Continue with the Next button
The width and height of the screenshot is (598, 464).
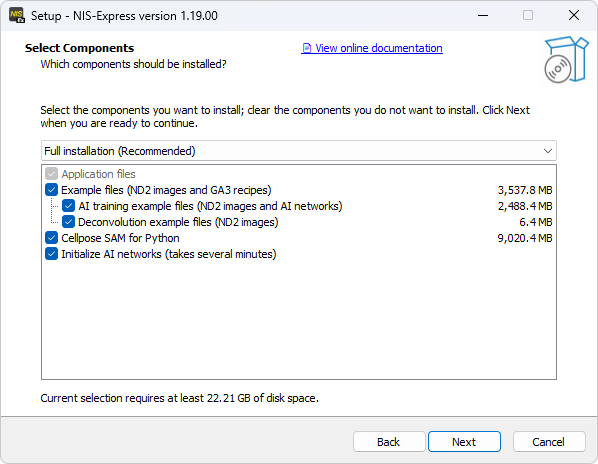464,442
